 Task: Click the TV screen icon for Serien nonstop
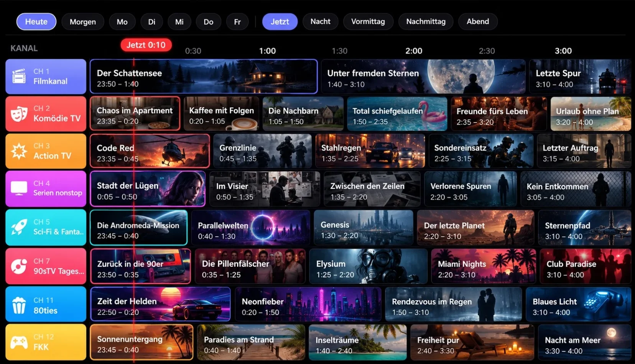pyautogui.click(x=19, y=188)
